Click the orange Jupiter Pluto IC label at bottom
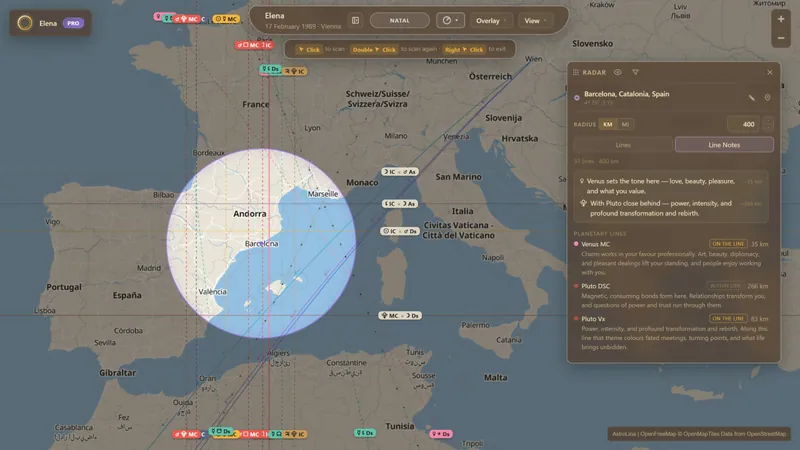Image resolution: width=800 pixels, height=450 pixels. point(294,434)
